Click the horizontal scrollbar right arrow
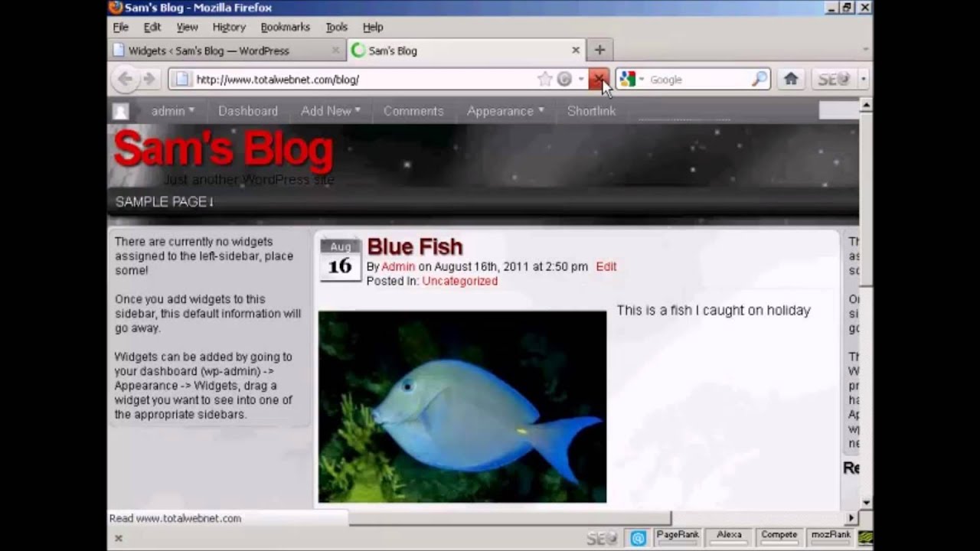Screen dimensions: 980x551 coord(851,518)
